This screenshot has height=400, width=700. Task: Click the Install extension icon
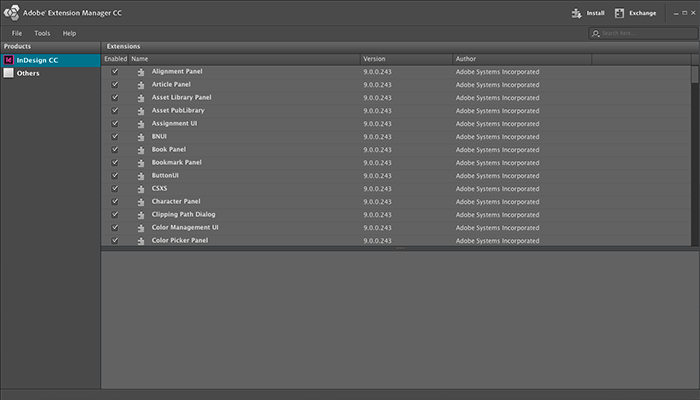tap(576, 13)
